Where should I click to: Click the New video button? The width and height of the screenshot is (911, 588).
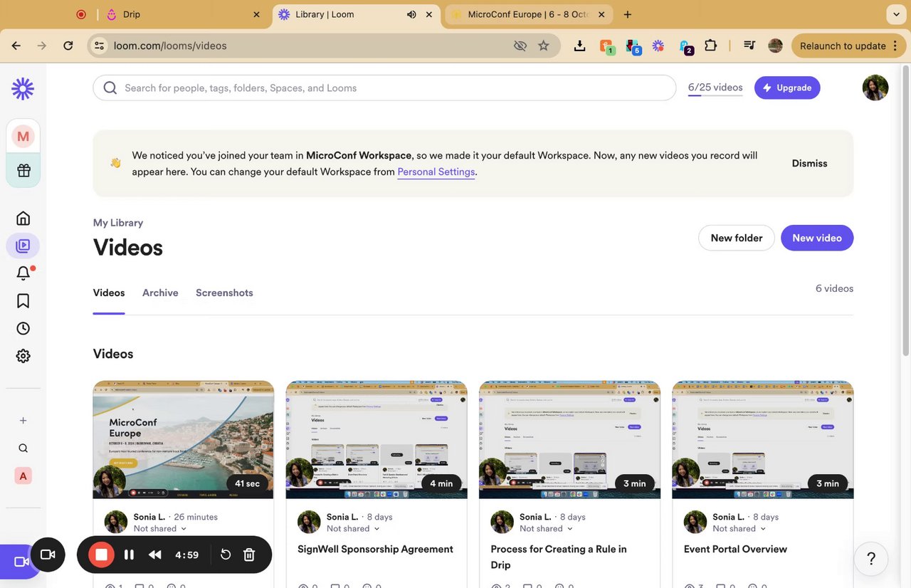click(817, 238)
